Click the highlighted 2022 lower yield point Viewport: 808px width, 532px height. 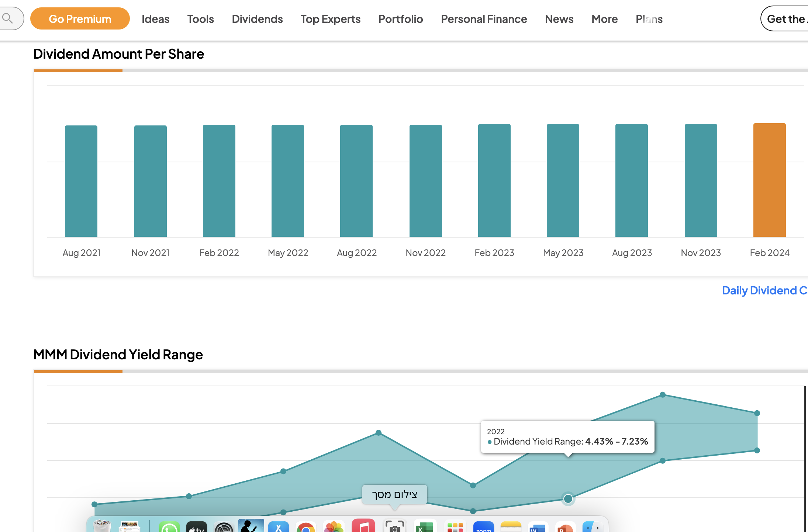click(x=568, y=499)
